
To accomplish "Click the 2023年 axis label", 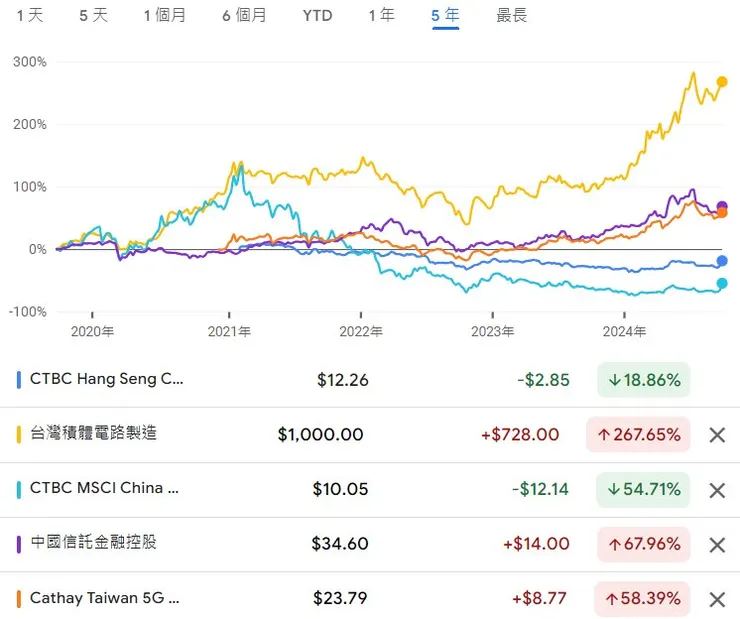I will pos(493,331).
